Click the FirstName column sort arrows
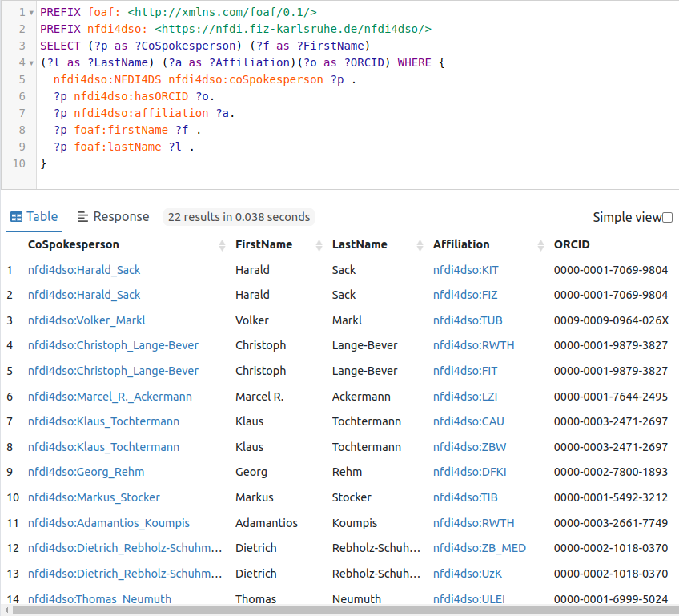 click(319, 245)
